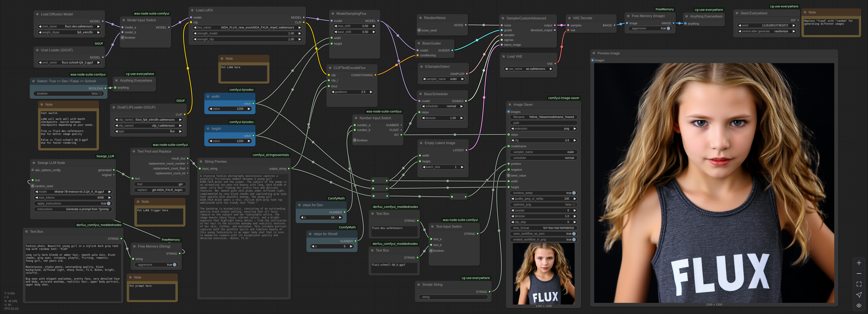Image resolution: width=868 pixels, height=314 pixels.
Task: Open the lora_name dropdown in Load LoRA
Action: pos(247,28)
